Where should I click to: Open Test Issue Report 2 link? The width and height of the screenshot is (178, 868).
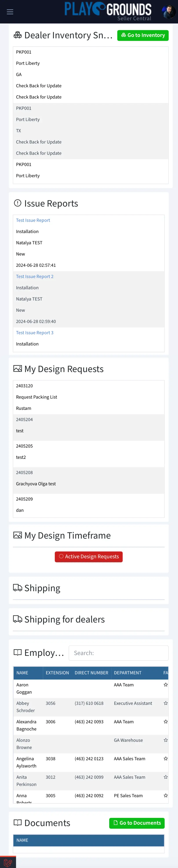[35, 277]
